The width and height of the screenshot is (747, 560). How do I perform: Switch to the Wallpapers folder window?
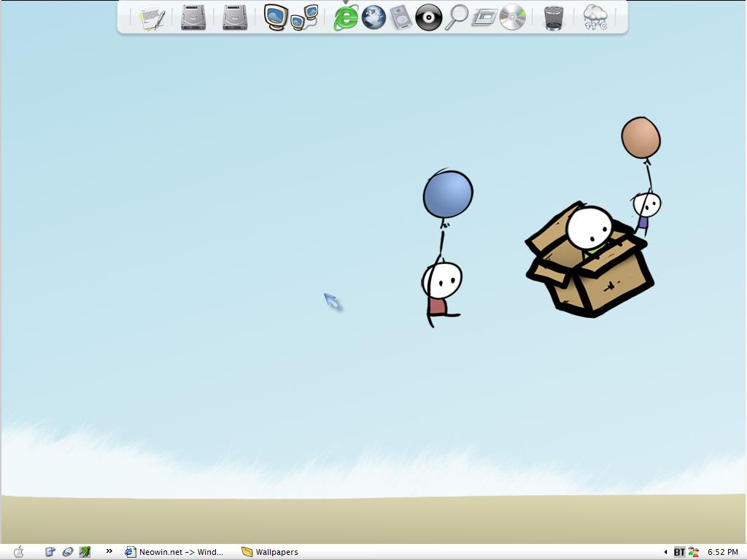pos(270,552)
